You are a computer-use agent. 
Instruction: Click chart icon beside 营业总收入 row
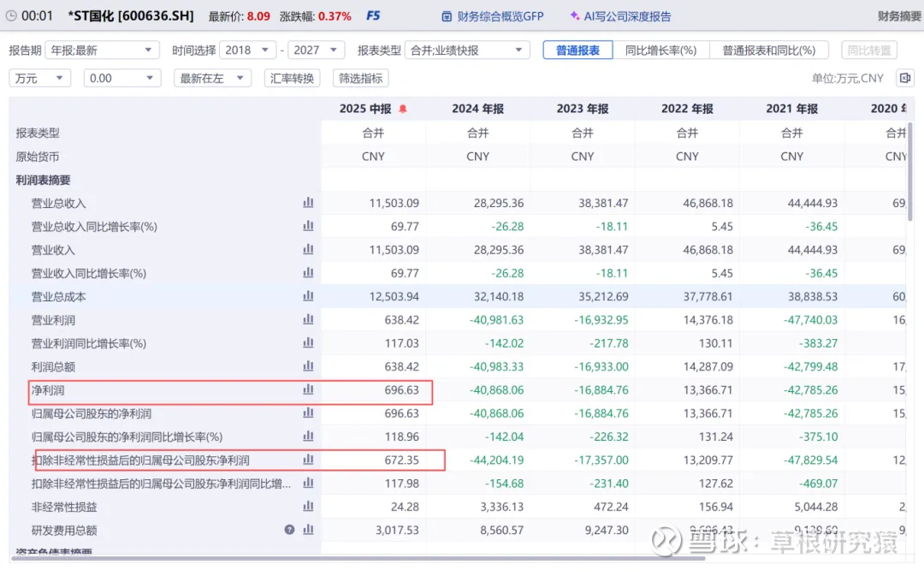pyautogui.click(x=308, y=203)
